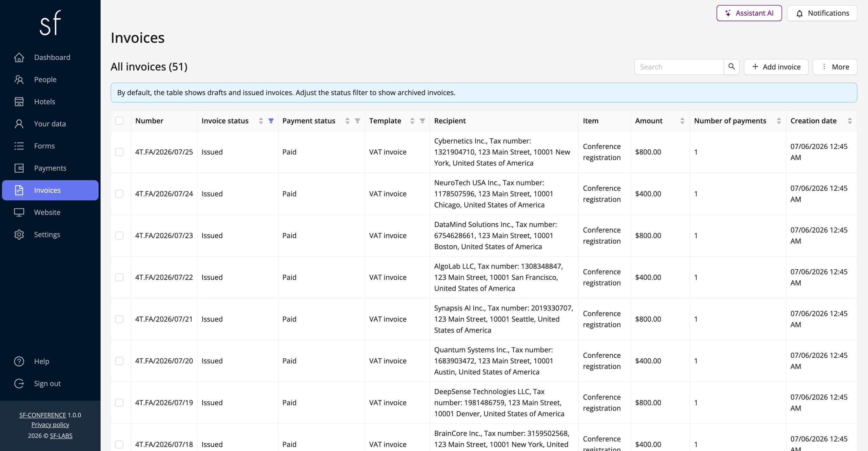Viewport: 868px width, 451px height.
Task: Open the Assistant AI button
Action: [749, 13]
